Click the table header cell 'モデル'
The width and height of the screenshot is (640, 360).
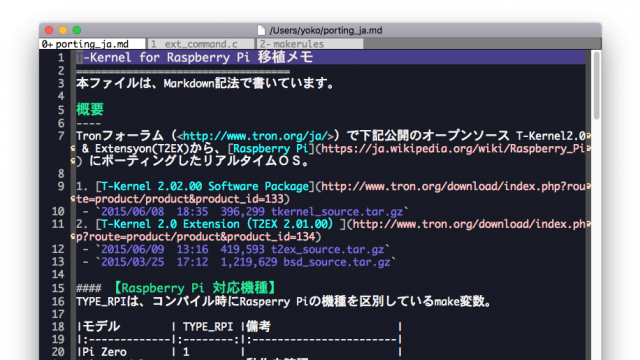pos(101,327)
